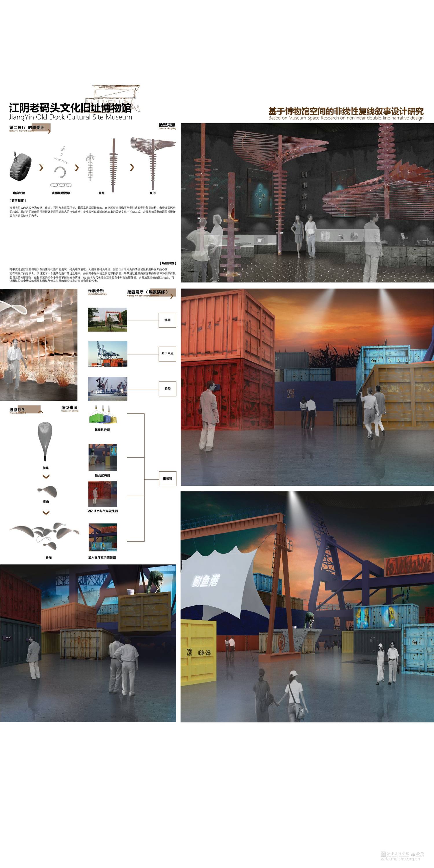Click the down chevron below 船桨
434x868 pixels.
[x=46, y=477]
